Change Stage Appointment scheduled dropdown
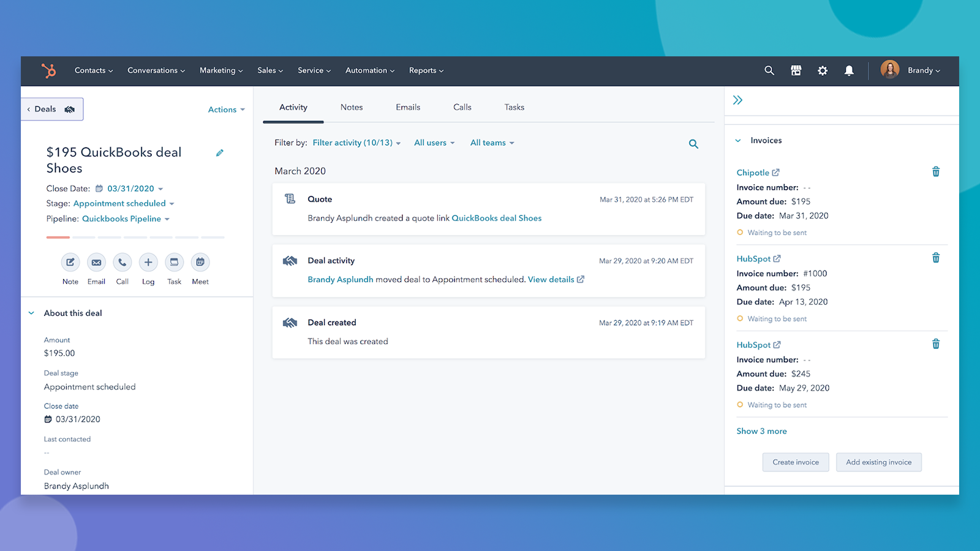The image size is (980, 551). click(x=124, y=203)
